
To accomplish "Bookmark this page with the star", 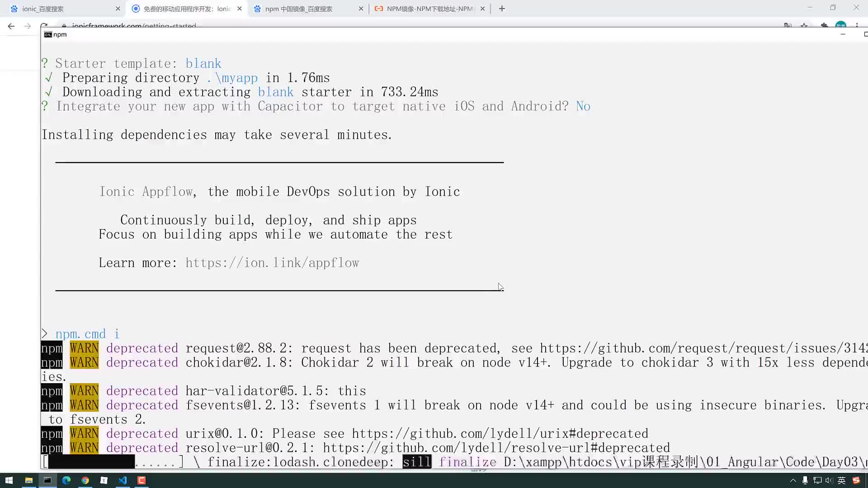I will tap(804, 26).
